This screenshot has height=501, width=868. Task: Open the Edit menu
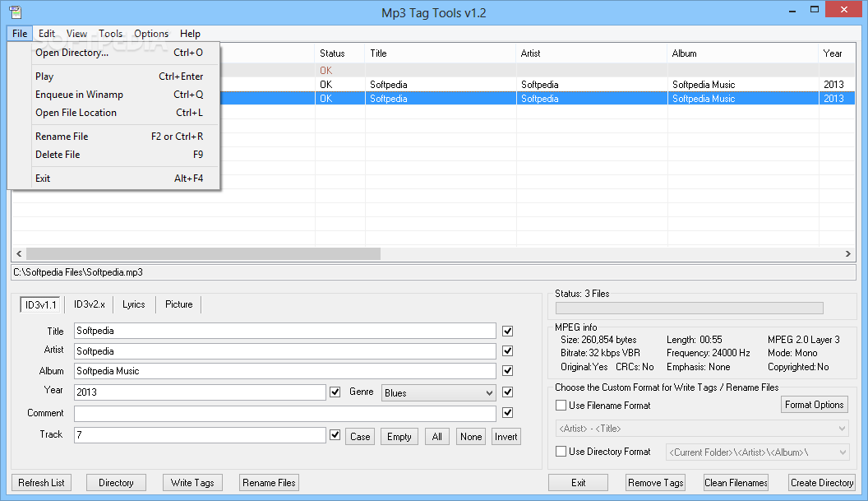tap(47, 33)
